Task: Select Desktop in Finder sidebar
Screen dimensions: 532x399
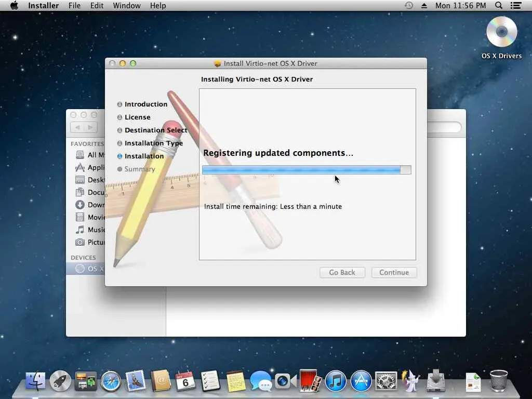Action: (89, 180)
